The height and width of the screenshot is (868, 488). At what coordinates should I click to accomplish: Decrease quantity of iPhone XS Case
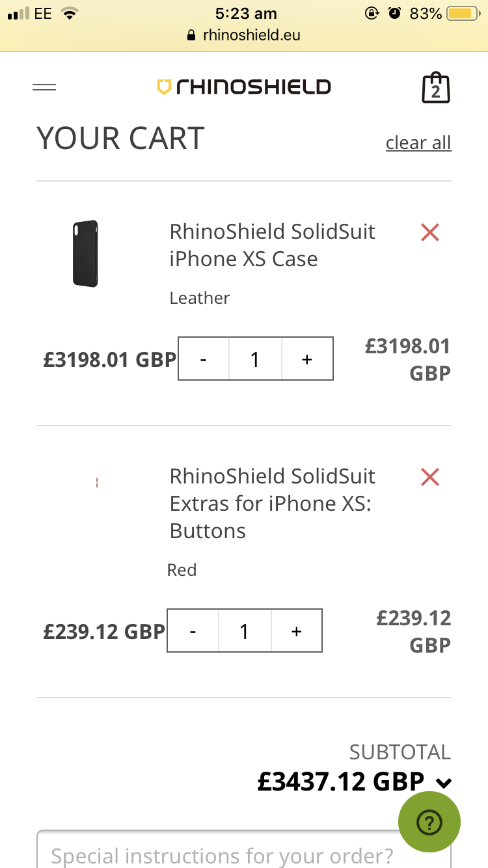click(x=204, y=359)
